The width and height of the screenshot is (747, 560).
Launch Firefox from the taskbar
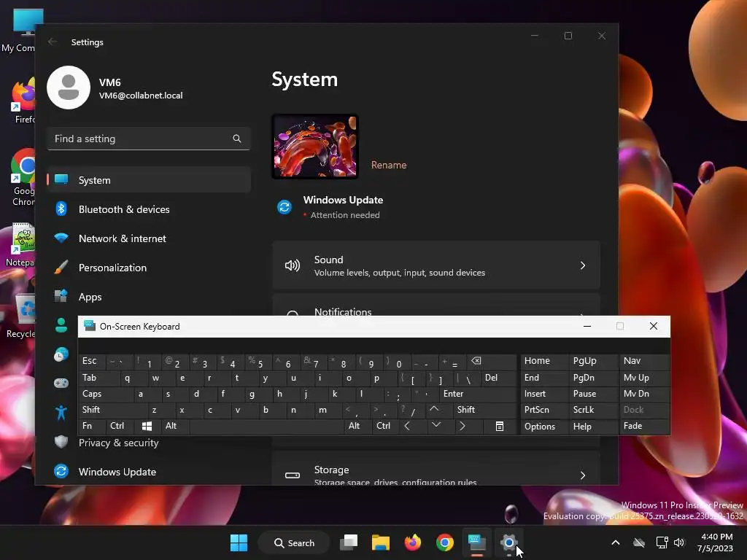tap(413, 542)
